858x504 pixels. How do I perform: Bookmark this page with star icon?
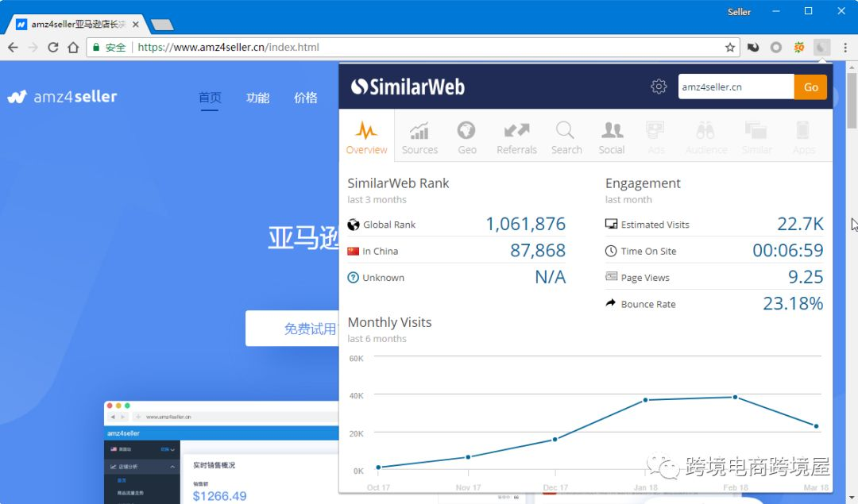point(730,48)
